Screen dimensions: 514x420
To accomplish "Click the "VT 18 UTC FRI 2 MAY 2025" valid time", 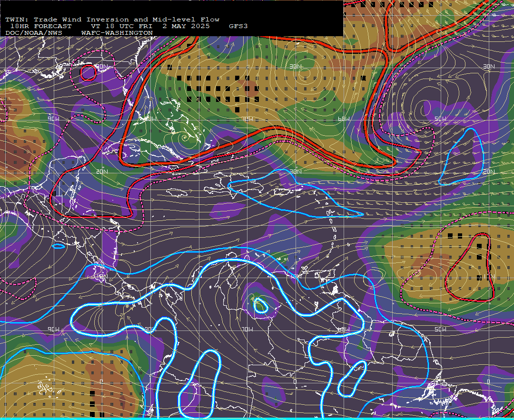I will tap(150, 26).
